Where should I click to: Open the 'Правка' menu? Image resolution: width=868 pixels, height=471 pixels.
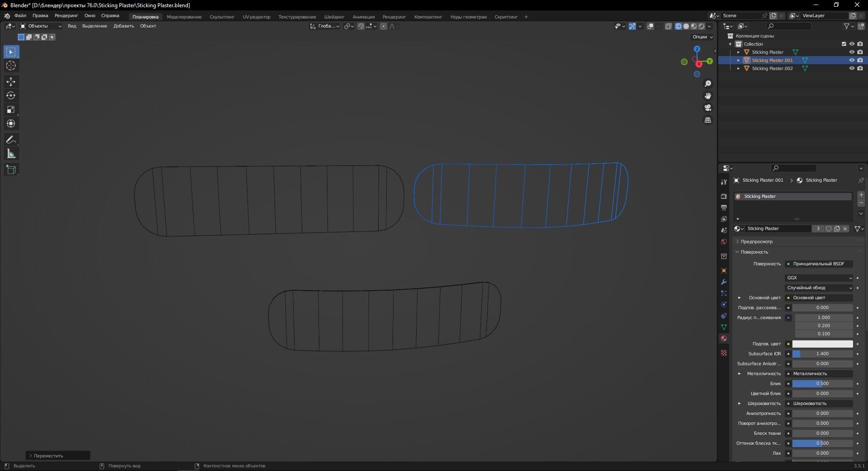[40, 16]
